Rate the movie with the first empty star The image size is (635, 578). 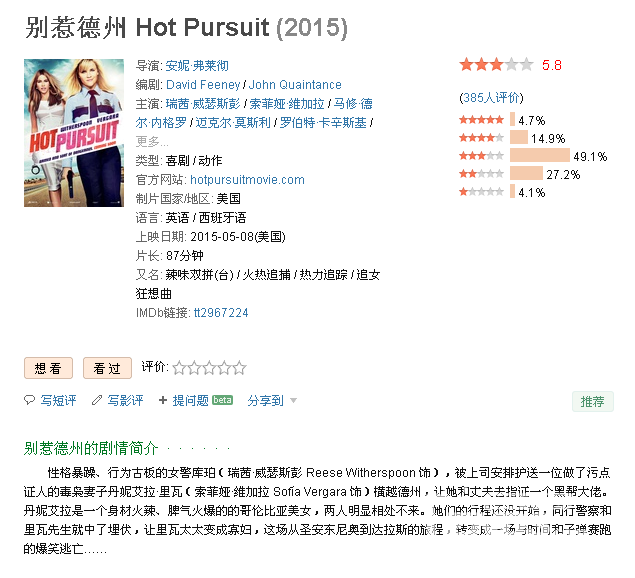(179, 368)
